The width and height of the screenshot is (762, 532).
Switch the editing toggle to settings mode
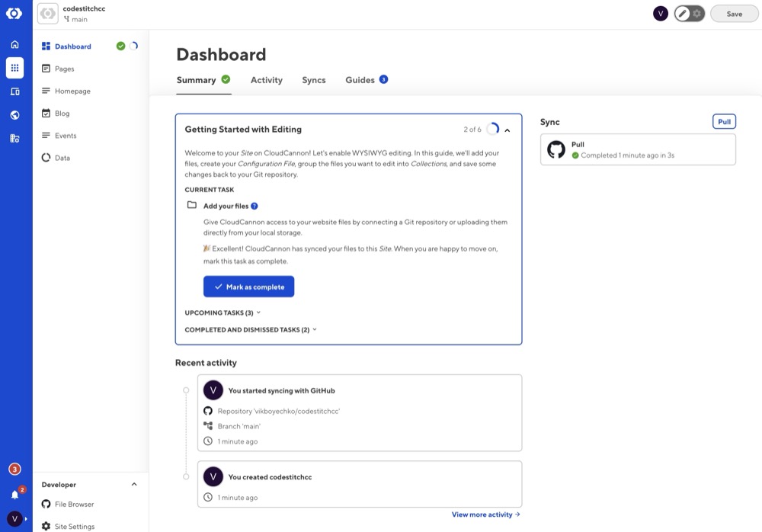tap(697, 13)
